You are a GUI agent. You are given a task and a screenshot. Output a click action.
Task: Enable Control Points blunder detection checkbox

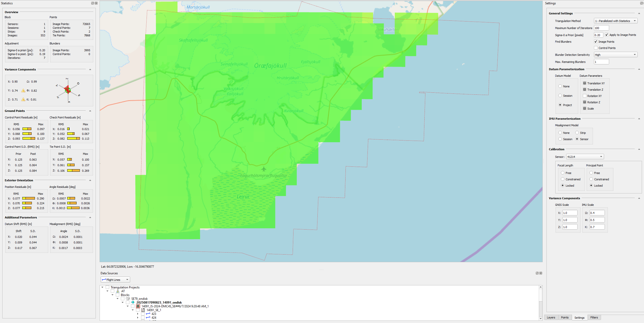click(596, 48)
